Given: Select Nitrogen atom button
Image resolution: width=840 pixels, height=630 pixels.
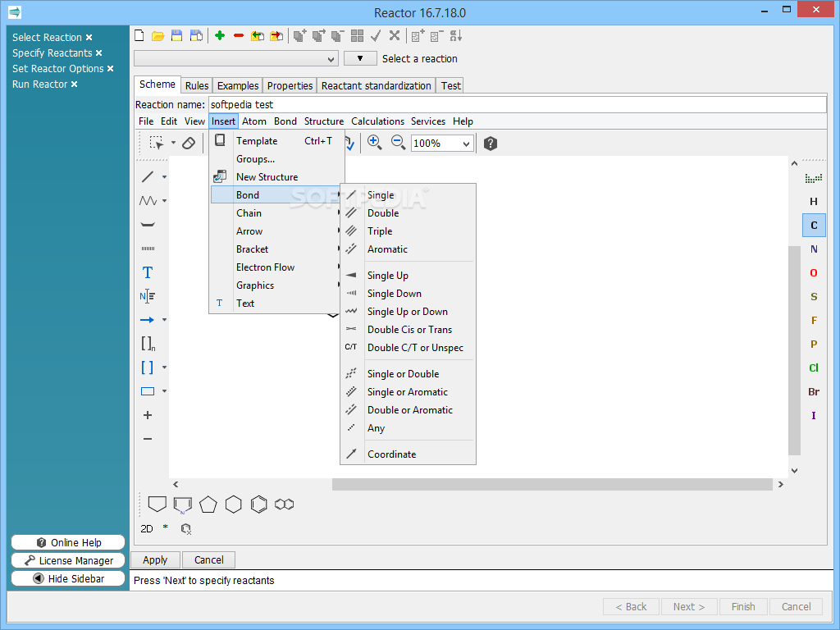Looking at the screenshot, I should click(814, 249).
